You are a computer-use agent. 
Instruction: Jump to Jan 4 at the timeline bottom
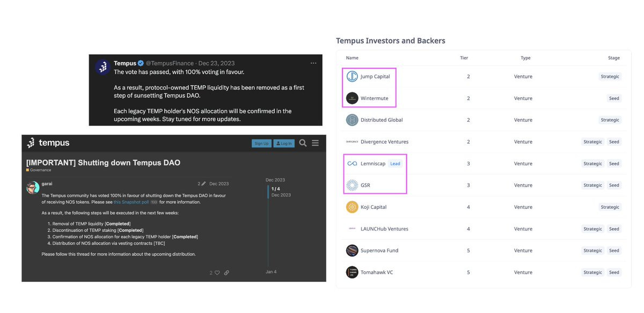pos(272,272)
